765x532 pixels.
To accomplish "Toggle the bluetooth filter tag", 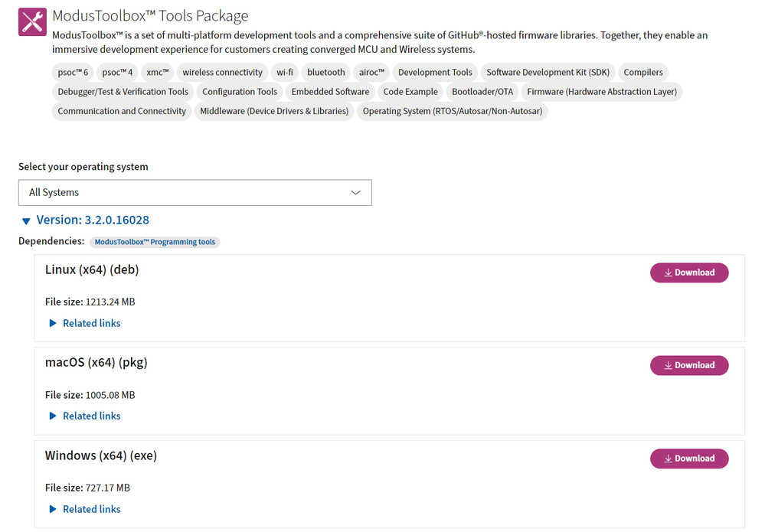I will [325, 72].
